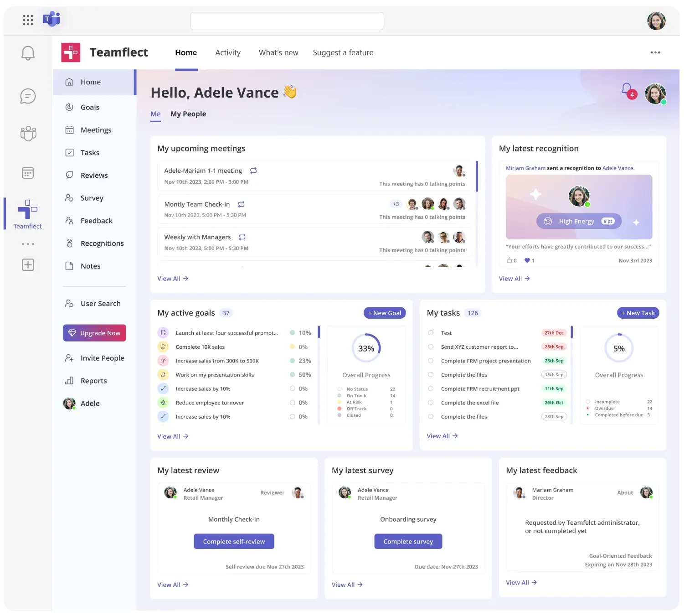Screen dimensions: 684x616
Task: Click goal icon for Reduce employee turnover
Action: click(163, 403)
